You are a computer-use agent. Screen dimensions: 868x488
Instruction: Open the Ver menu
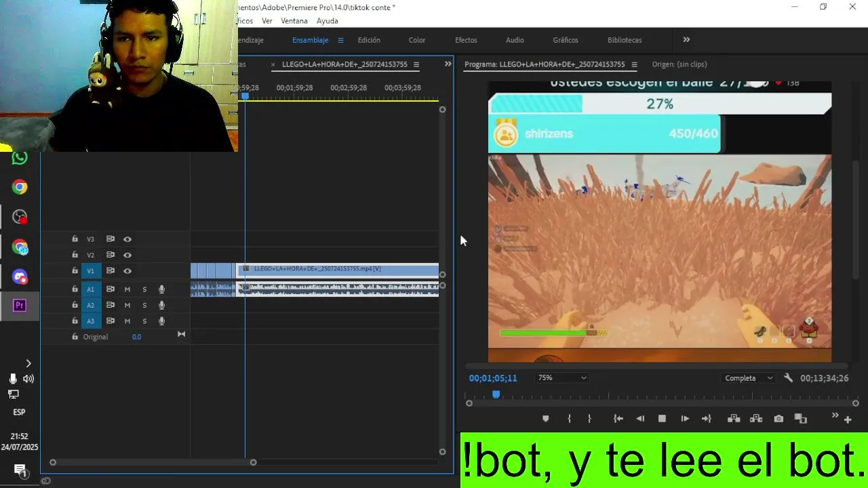pyautogui.click(x=267, y=21)
